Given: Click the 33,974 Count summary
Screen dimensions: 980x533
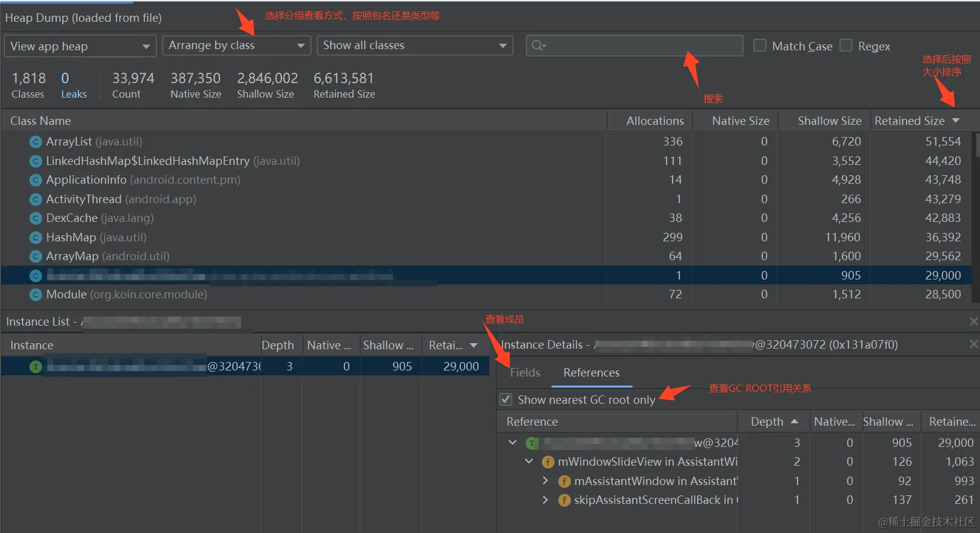Looking at the screenshot, I should pyautogui.click(x=133, y=85).
